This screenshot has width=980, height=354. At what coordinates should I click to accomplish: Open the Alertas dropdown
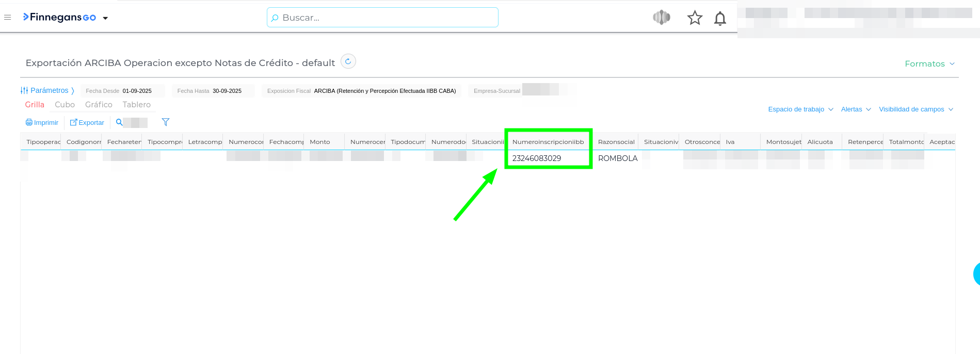tap(856, 109)
